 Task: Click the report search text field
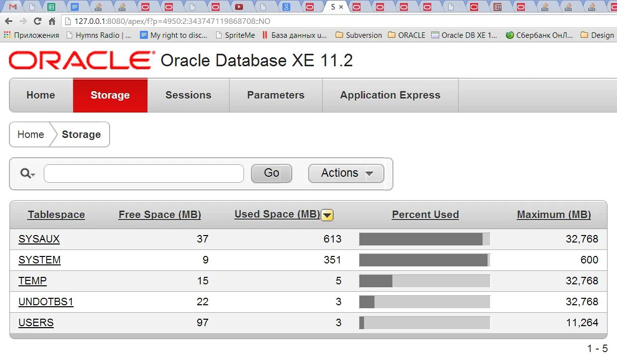(x=144, y=173)
